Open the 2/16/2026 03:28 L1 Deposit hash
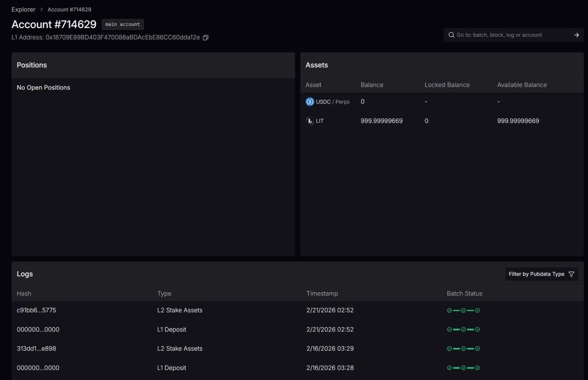Screen dimensions: 588x380 [x=38, y=368]
